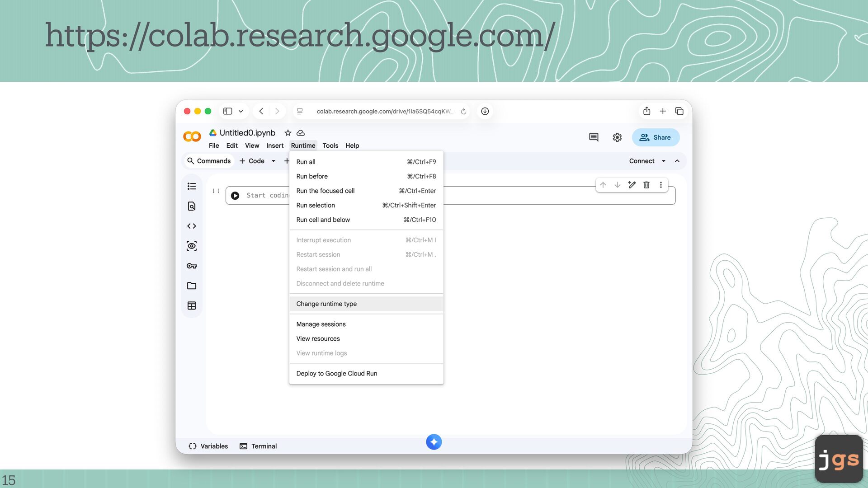Open the table of contents sidebar icon
The width and height of the screenshot is (868, 488).
[x=192, y=186]
